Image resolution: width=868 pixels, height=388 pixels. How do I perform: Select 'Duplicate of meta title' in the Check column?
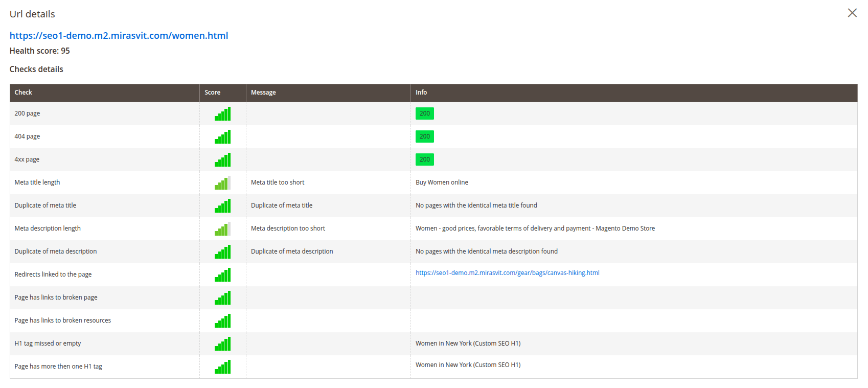click(45, 206)
